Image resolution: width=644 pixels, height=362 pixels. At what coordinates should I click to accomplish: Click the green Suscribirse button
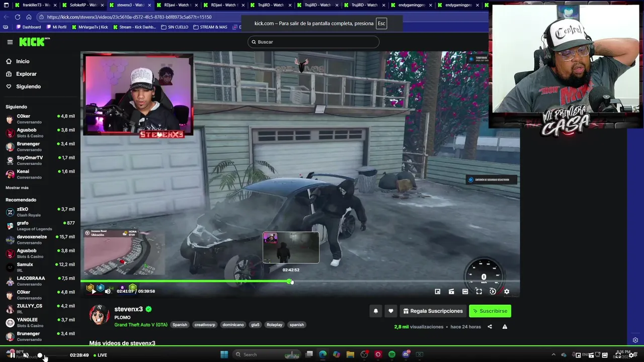pos(490,311)
